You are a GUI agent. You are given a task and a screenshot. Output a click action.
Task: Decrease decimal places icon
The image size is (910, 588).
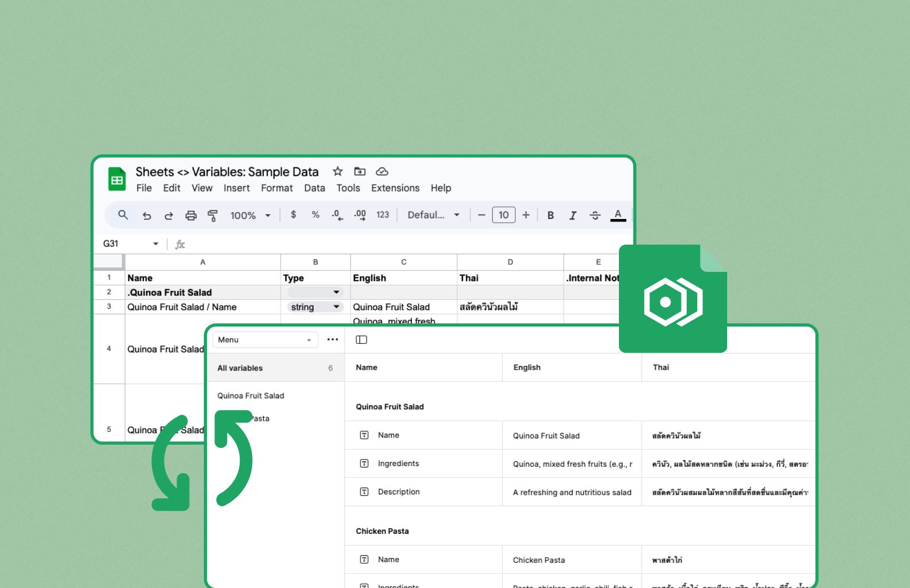tap(337, 215)
